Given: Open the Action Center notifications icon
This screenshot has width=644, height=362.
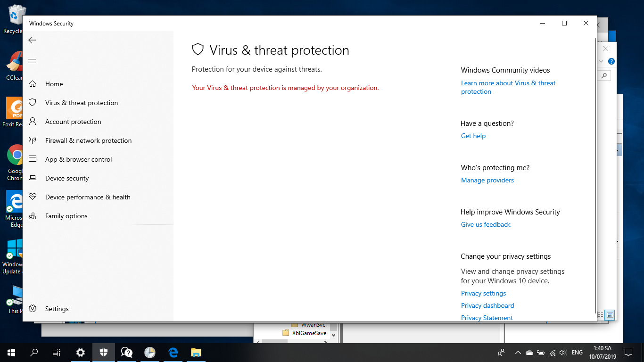Looking at the screenshot, I should click(628, 352).
